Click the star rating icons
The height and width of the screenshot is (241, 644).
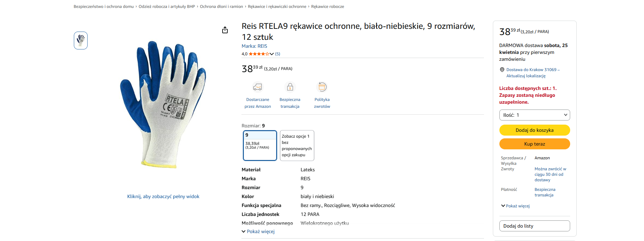pyautogui.click(x=259, y=54)
